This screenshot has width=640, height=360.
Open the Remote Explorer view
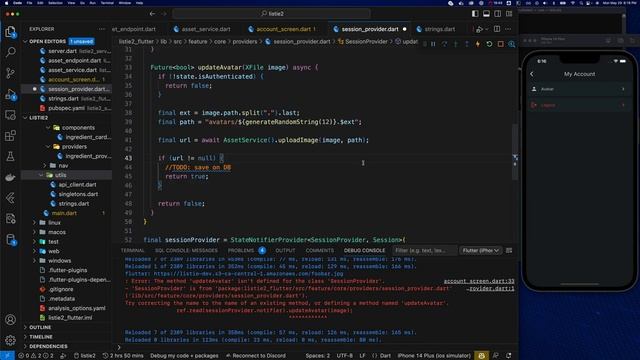click(x=11, y=115)
